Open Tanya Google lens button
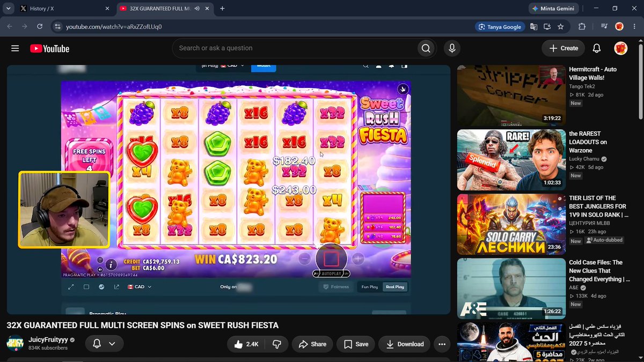This screenshot has height=362, width=644. pos(500,27)
